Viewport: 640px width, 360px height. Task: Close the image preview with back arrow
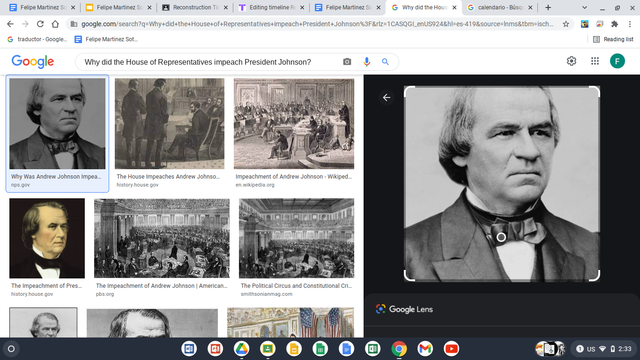pos(387,98)
